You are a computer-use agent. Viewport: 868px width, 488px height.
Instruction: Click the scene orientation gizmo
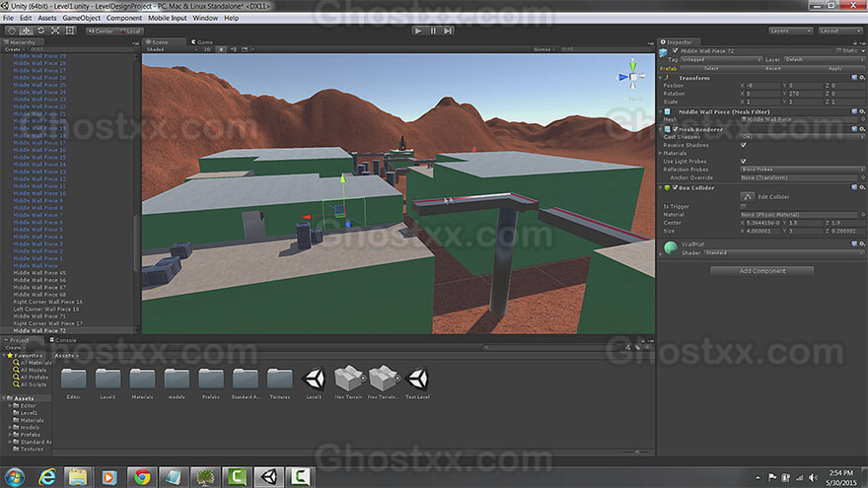[632, 77]
